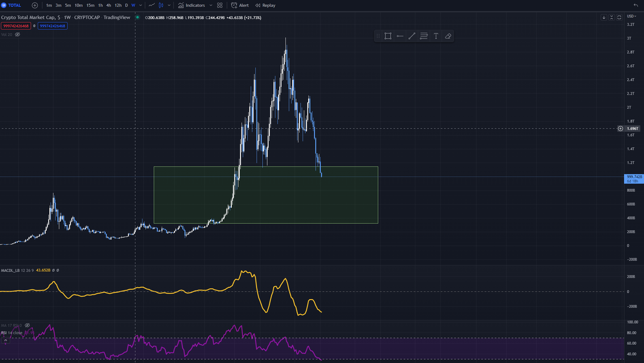
Task: Click the MACDL_LB indicator label
Action: tap(11, 270)
